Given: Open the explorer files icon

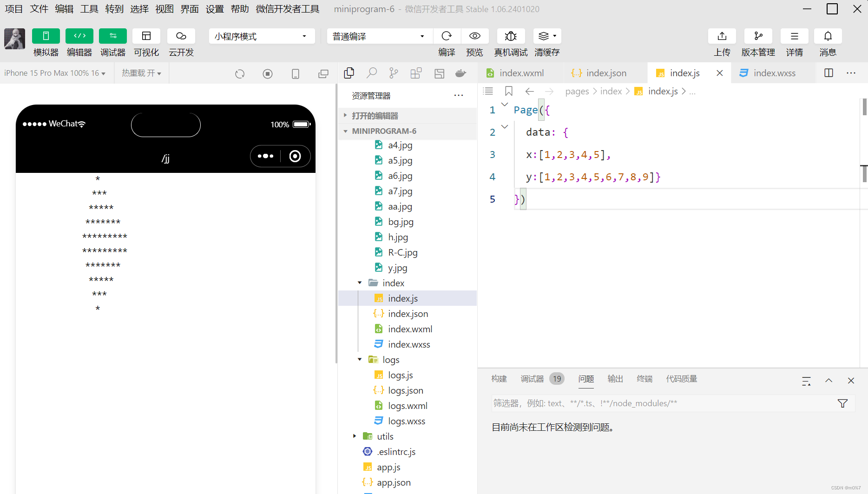Looking at the screenshot, I should coord(349,73).
